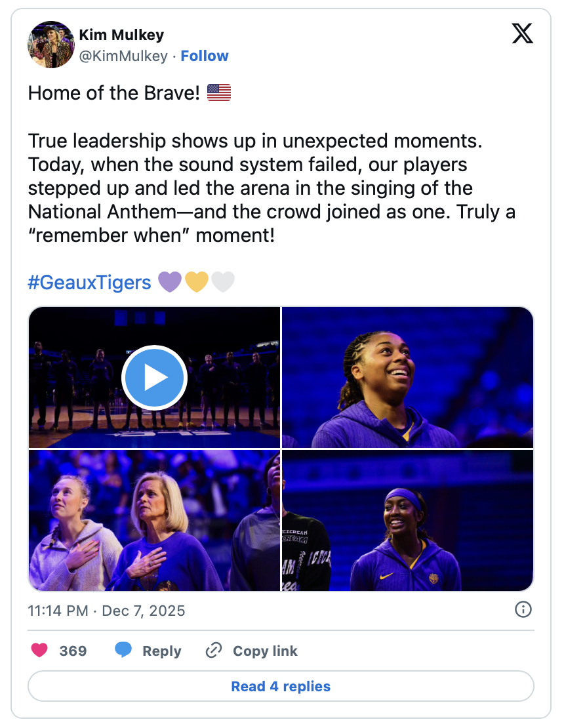This screenshot has width=564, height=728.
Task: Click Read 4 replies button
Action: tap(281, 687)
